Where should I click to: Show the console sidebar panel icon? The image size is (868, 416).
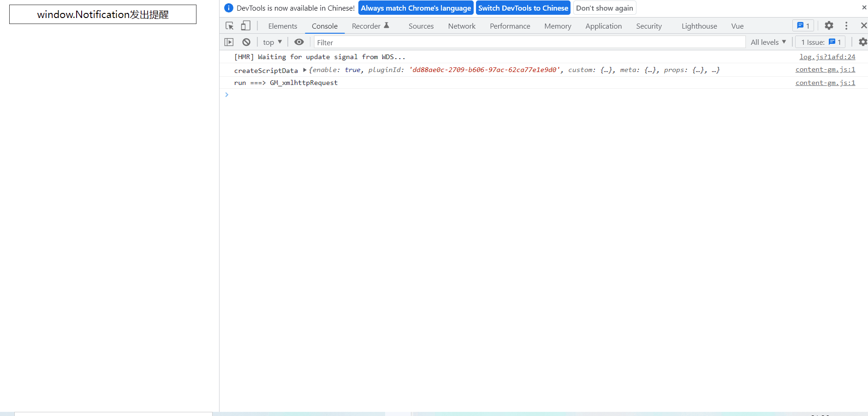point(229,42)
